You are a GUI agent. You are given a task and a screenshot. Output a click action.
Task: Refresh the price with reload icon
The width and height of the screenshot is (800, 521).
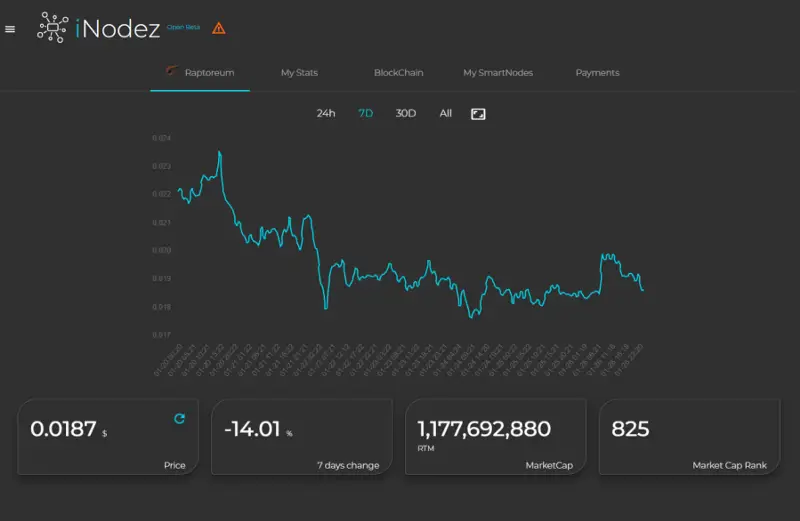(179, 419)
